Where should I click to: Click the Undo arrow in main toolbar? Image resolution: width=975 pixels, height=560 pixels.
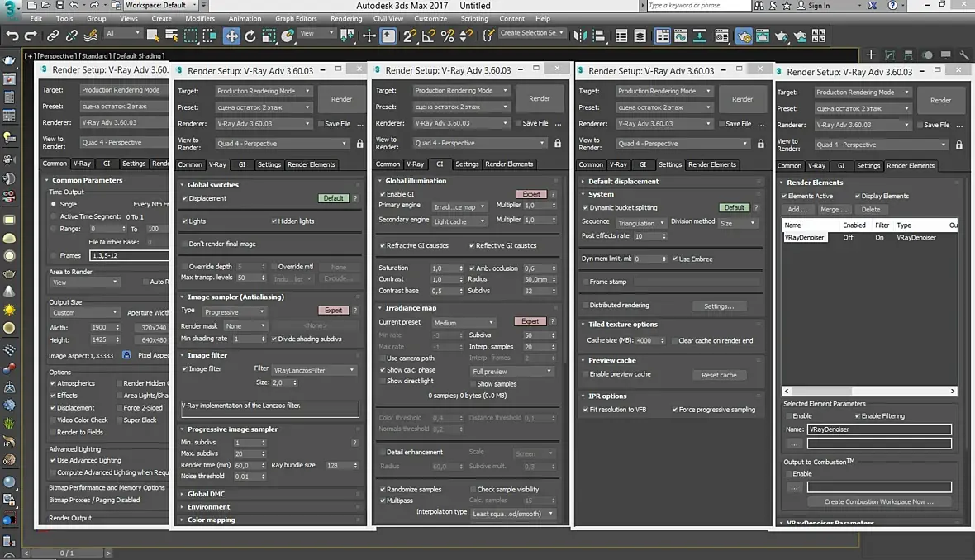[12, 36]
